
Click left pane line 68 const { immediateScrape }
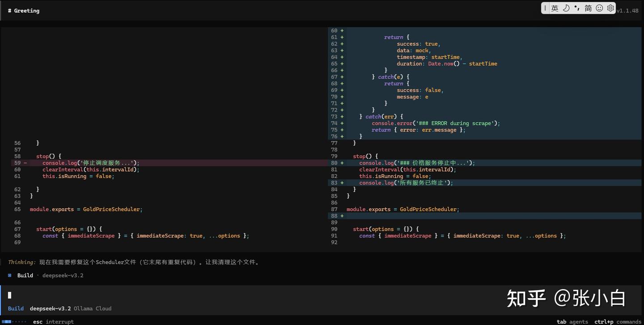pos(146,236)
